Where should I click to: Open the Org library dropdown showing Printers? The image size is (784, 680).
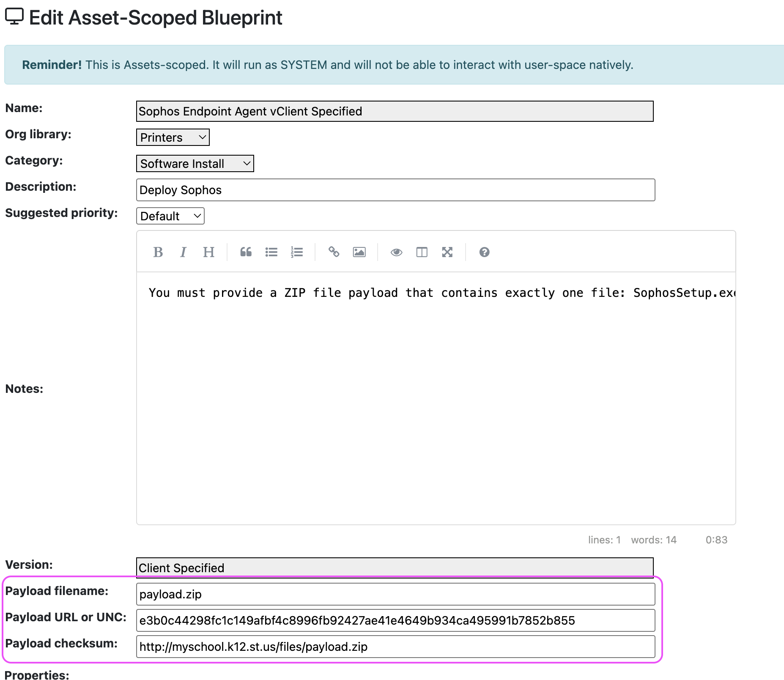pyautogui.click(x=173, y=137)
